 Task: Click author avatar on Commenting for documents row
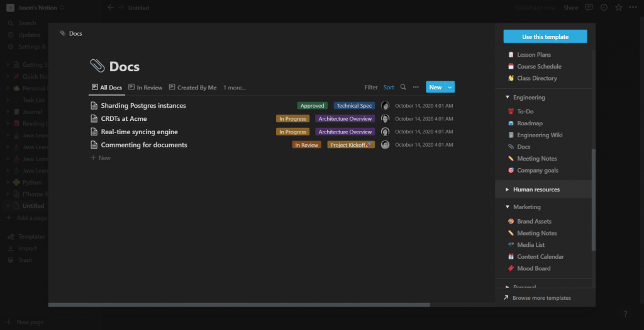click(385, 145)
